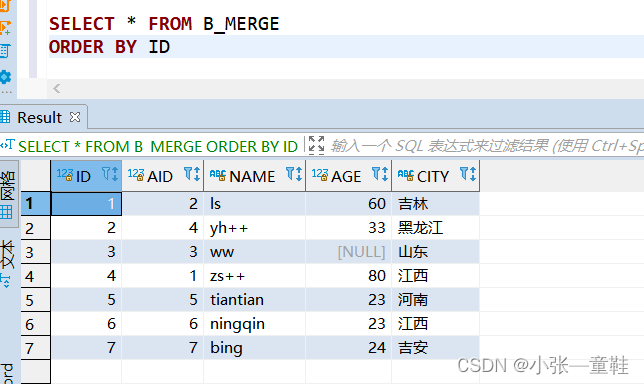Click the filter/sort icon on AID column

[x=192, y=174]
